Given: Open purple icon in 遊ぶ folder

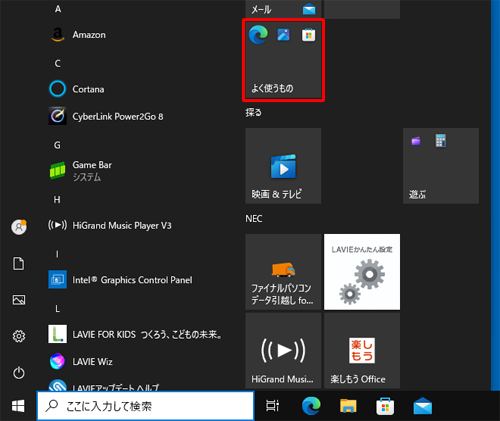Looking at the screenshot, I should [416, 141].
